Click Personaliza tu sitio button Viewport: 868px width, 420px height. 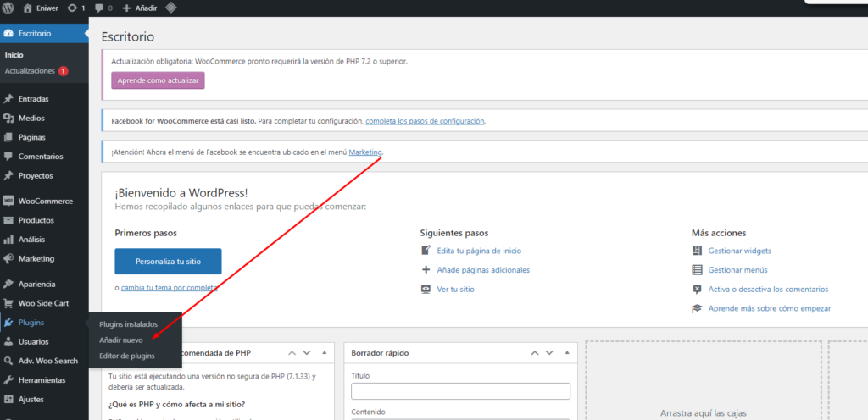[168, 262]
